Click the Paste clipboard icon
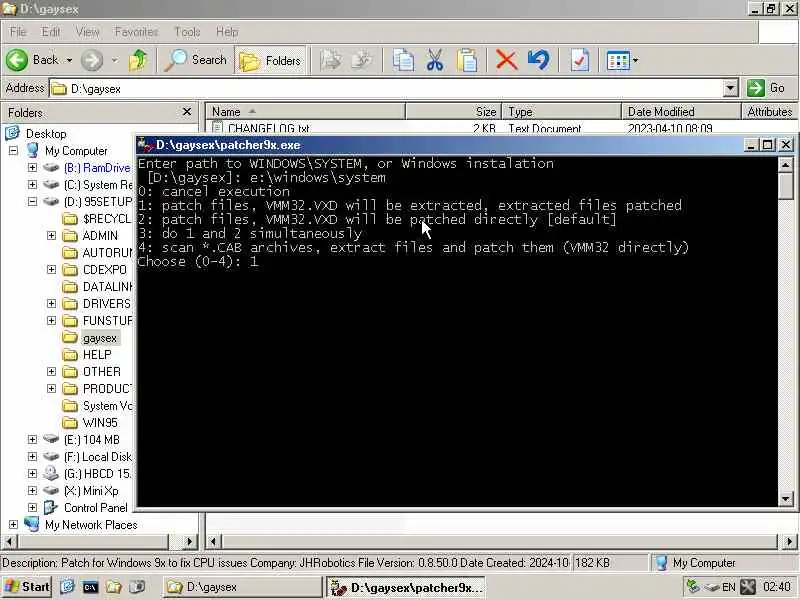800x600 pixels. (x=467, y=60)
